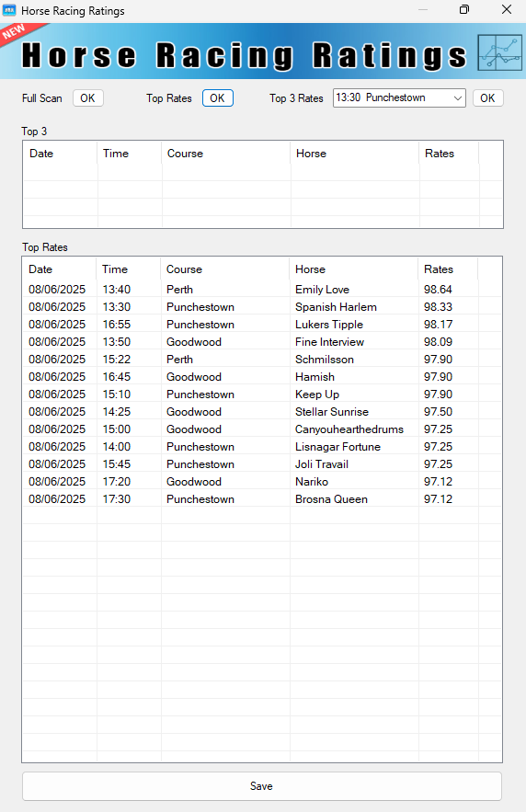The height and width of the screenshot is (812, 526).
Task: Expand the Top 3 Rates combo box arrow
Action: point(458,97)
